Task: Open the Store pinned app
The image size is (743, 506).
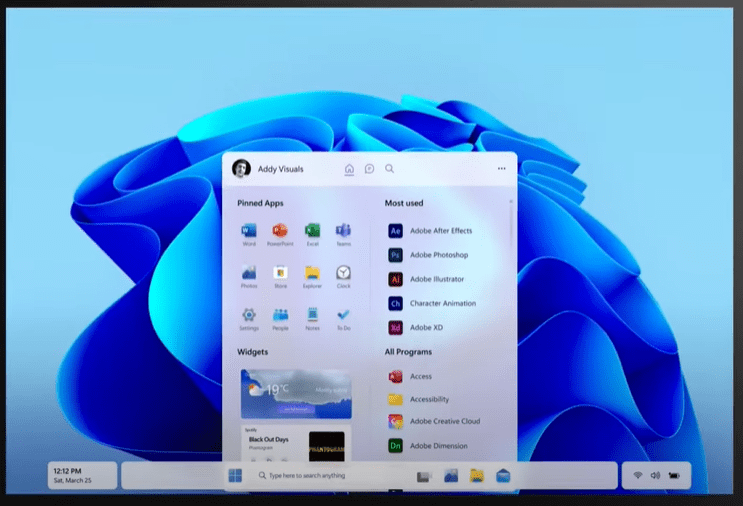Action: point(281,276)
